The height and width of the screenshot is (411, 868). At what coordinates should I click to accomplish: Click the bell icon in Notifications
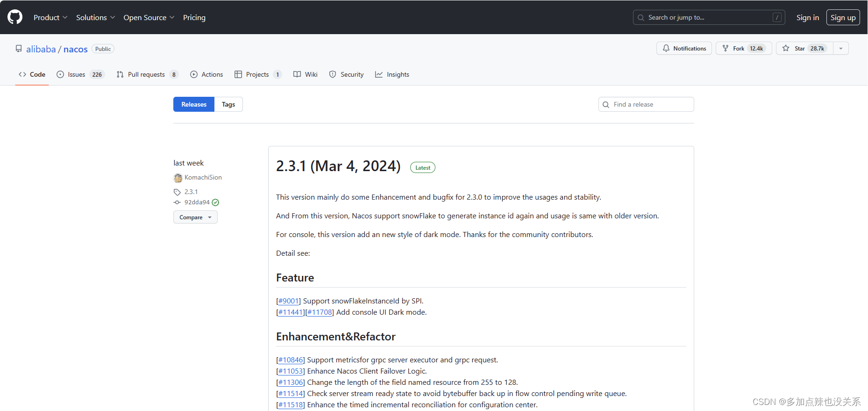[x=666, y=48]
